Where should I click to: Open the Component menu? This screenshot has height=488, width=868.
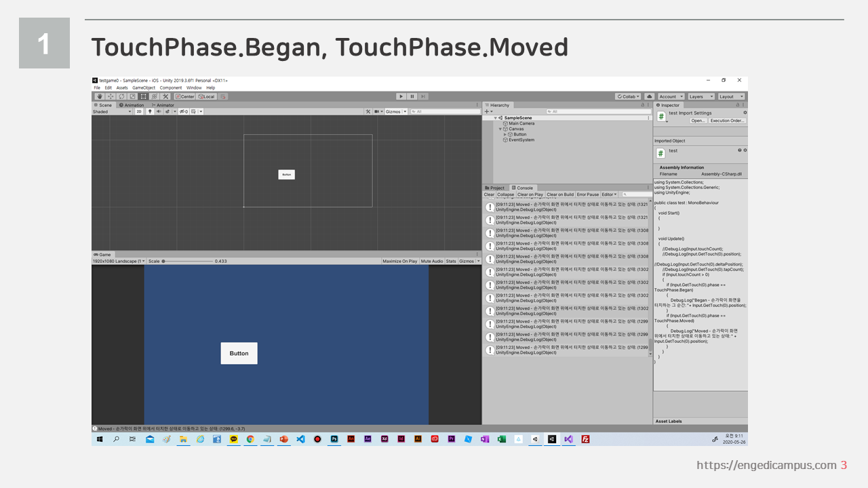(171, 87)
